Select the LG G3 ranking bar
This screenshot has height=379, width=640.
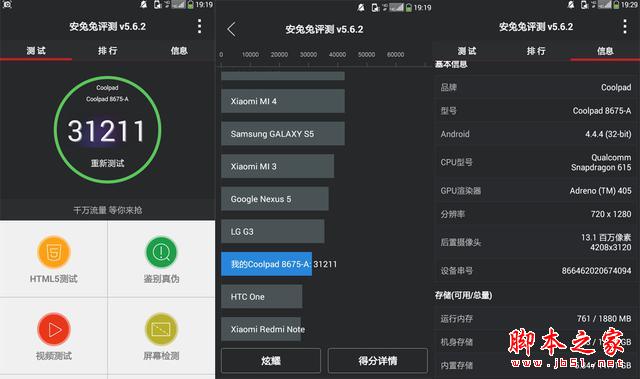point(273,231)
